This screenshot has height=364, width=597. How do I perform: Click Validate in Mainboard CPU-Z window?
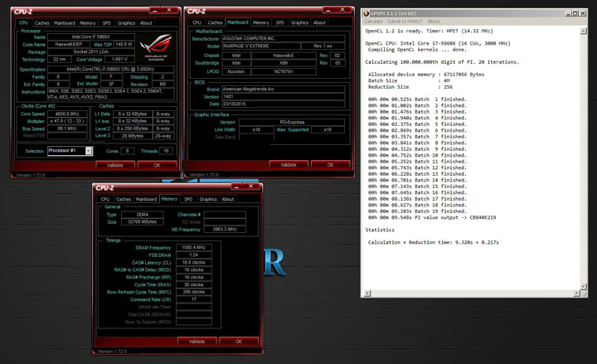click(289, 165)
